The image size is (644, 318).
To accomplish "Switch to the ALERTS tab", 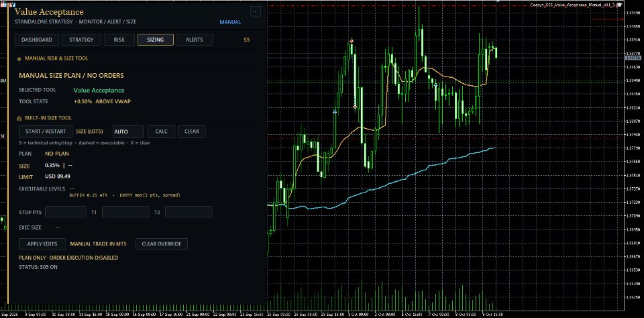I will coord(195,40).
